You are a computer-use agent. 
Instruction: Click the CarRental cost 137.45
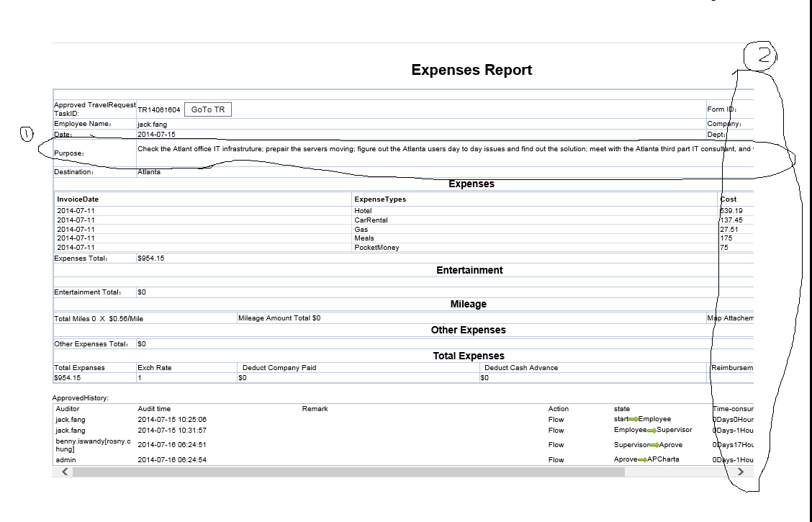coord(731,220)
